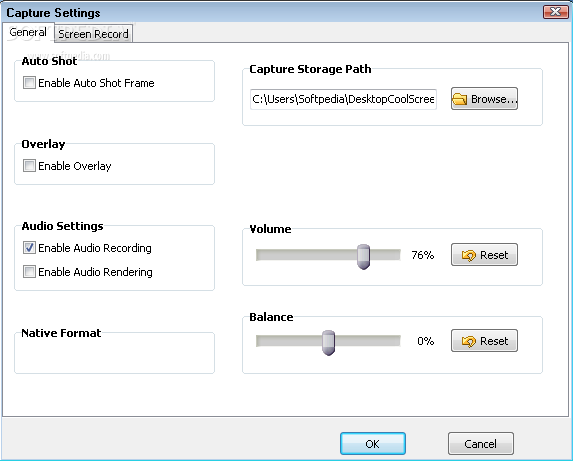The image size is (573, 461).
Task: Reset the Volume level
Action: pos(484,255)
